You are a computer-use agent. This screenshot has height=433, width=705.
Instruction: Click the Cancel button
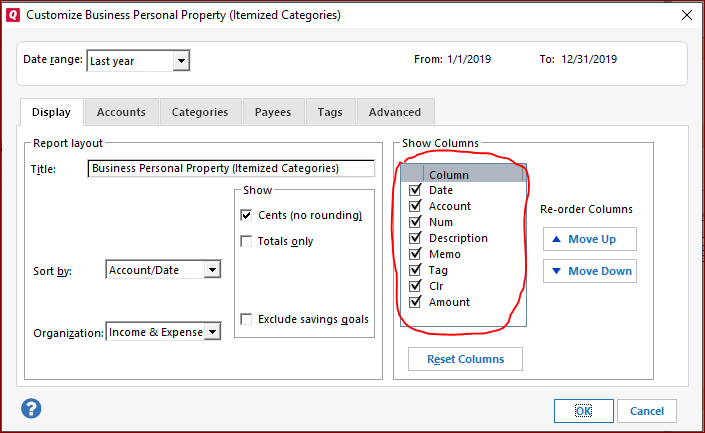click(x=647, y=411)
